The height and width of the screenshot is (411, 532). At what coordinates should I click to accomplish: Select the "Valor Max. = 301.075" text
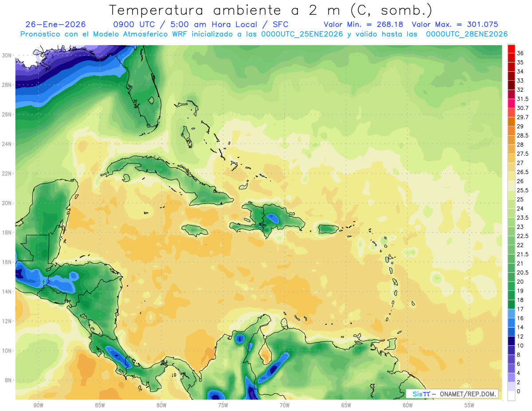point(455,24)
